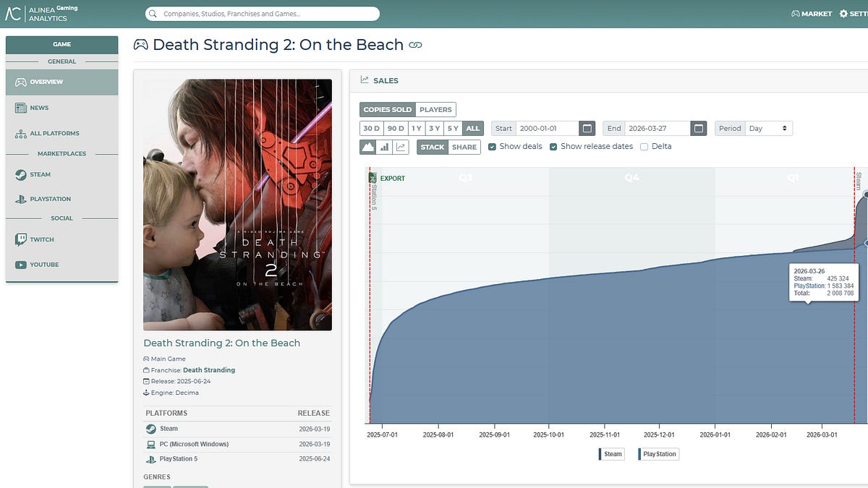Open All Platforms in the sidebar

tap(61, 133)
